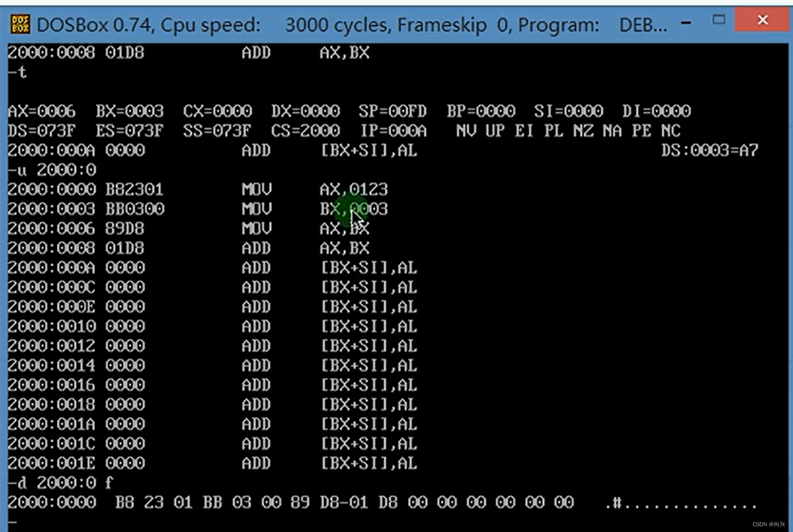793x532 pixels.
Task: Click the address 2000:0012
Action: click(x=51, y=346)
